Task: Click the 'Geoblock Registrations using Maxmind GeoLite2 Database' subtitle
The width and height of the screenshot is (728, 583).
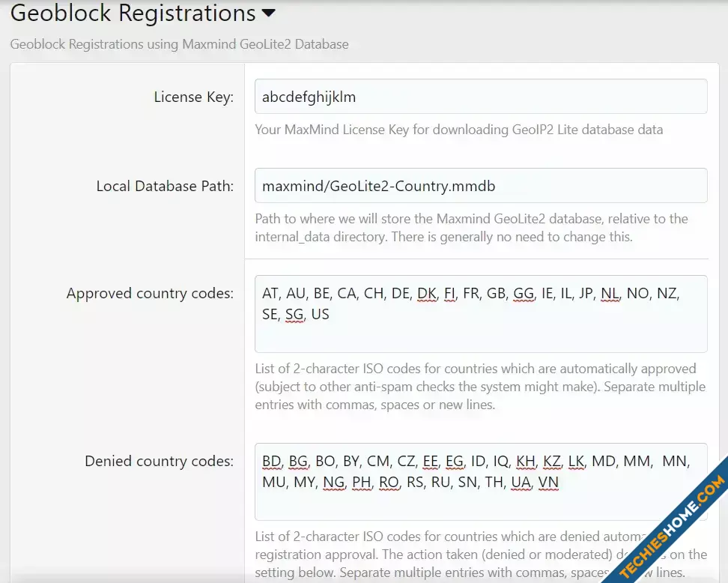Action: (x=179, y=44)
